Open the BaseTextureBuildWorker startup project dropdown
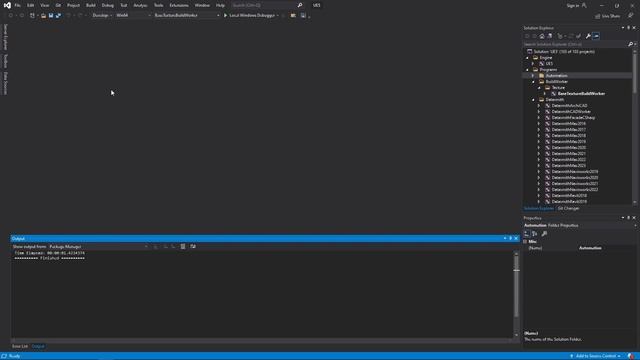This screenshot has height=360, width=640. pos(187,16)
